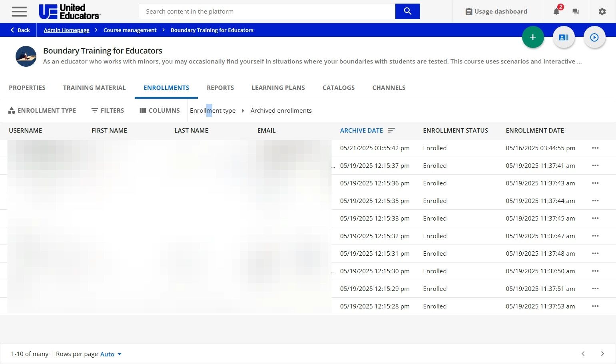The width and height of the screenshot is (616, 364).
Task: Click the course description text
Action: tap(312, 62)
